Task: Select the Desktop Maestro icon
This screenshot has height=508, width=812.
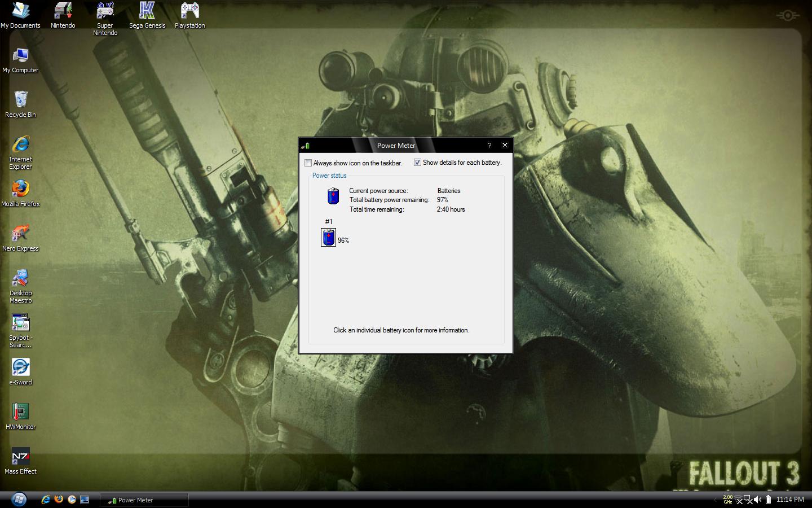Action: pyautogui.click(x=20, y=286)
